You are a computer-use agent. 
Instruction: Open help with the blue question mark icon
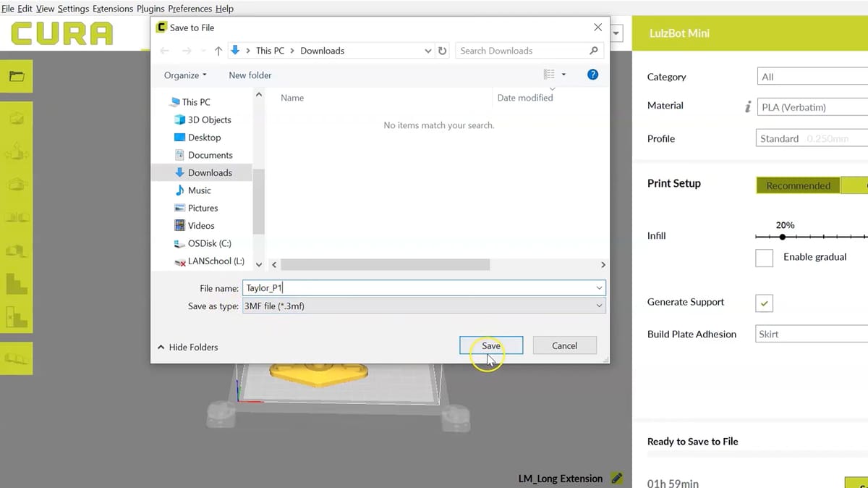coord(592,75)
